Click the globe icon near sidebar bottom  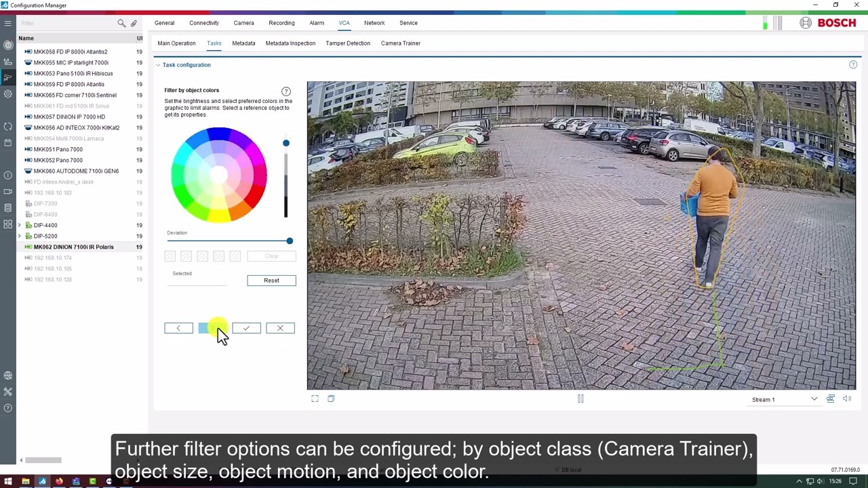coord(7,375)
